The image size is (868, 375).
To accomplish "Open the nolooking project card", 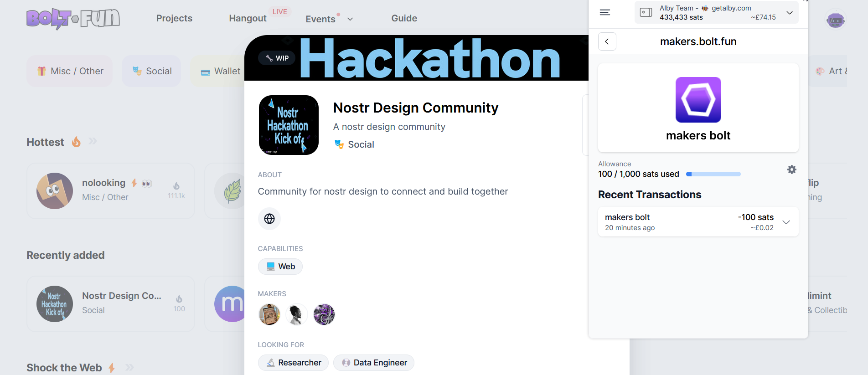I will (111, 191).
